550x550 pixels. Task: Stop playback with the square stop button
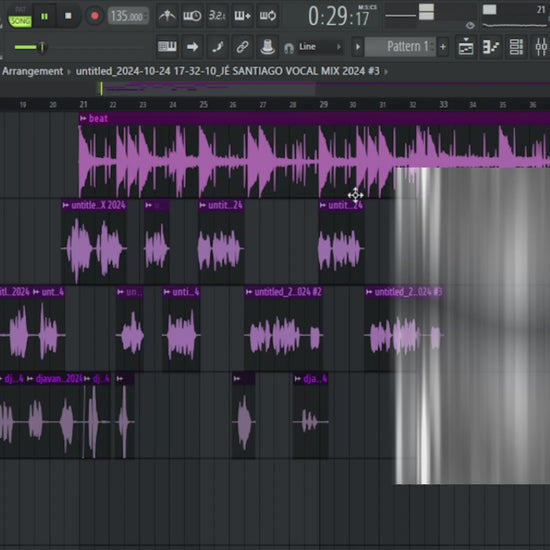[68, 16]
